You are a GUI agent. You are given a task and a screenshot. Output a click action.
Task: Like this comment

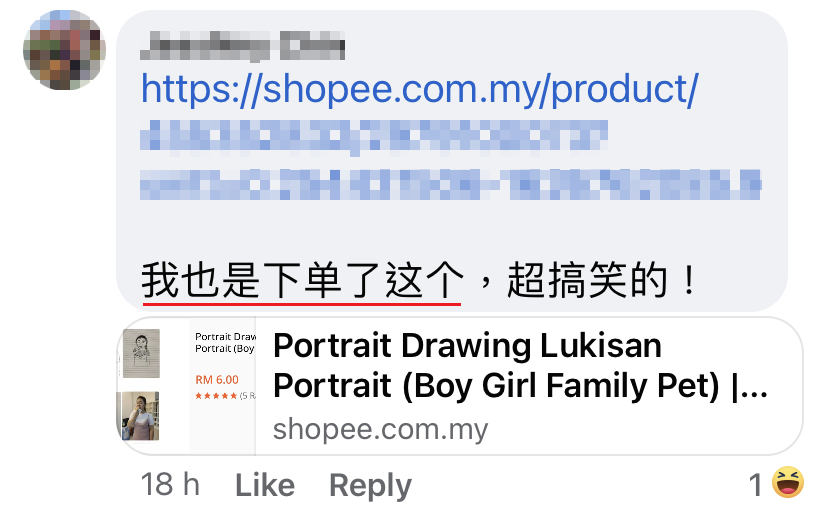pyautogui.click(x=265, y=486)
